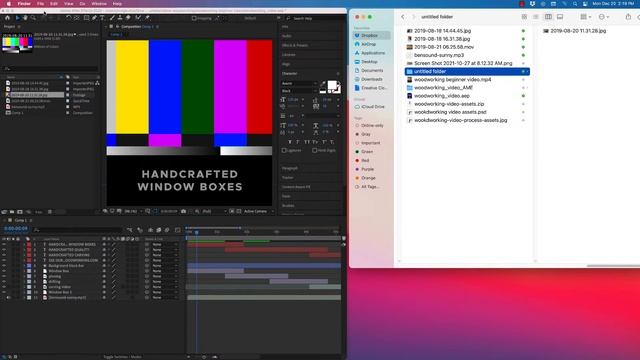Open Finder action ellipsis dropdown
640x360 pixels.
pyautogui.click(x=604, y=17)
